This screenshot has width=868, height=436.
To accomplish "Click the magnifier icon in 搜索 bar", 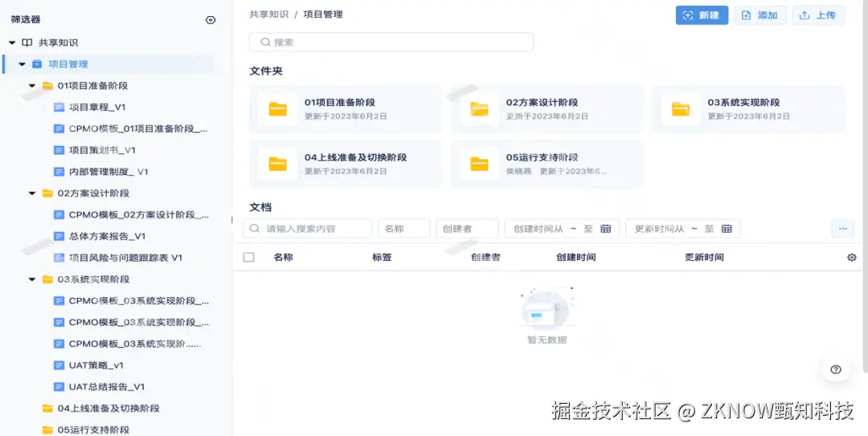I will 265,42.
